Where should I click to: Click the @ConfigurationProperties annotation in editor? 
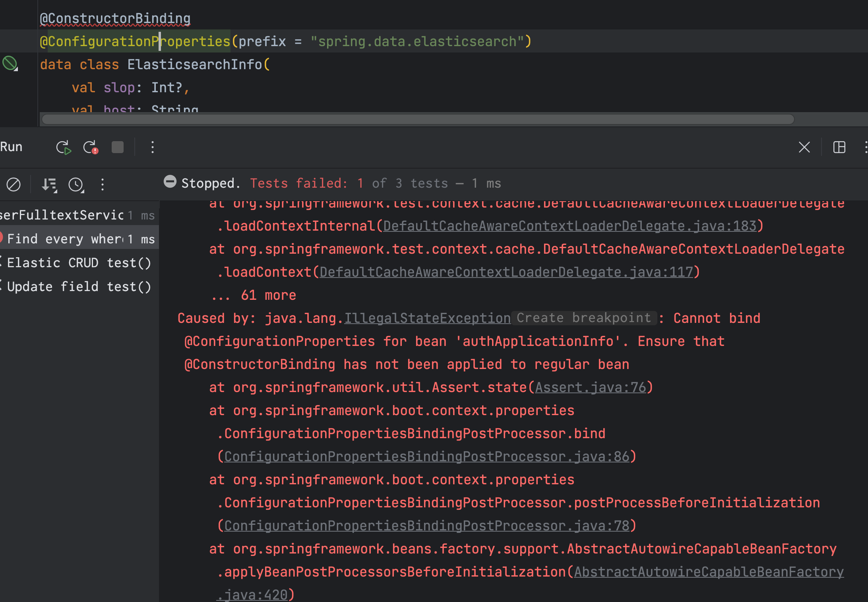click(x=135, y=41)
